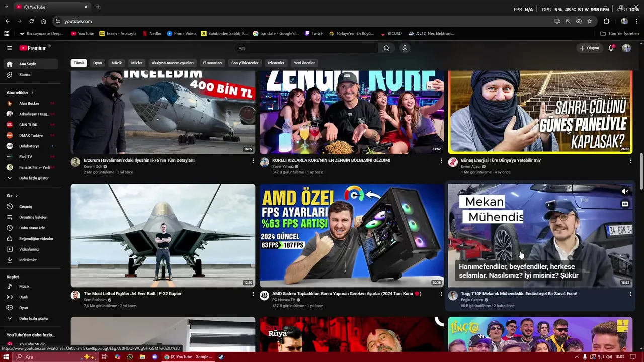644x362 pixels.
Task: Click the Chrome address bar
Action: coord(302,21)
